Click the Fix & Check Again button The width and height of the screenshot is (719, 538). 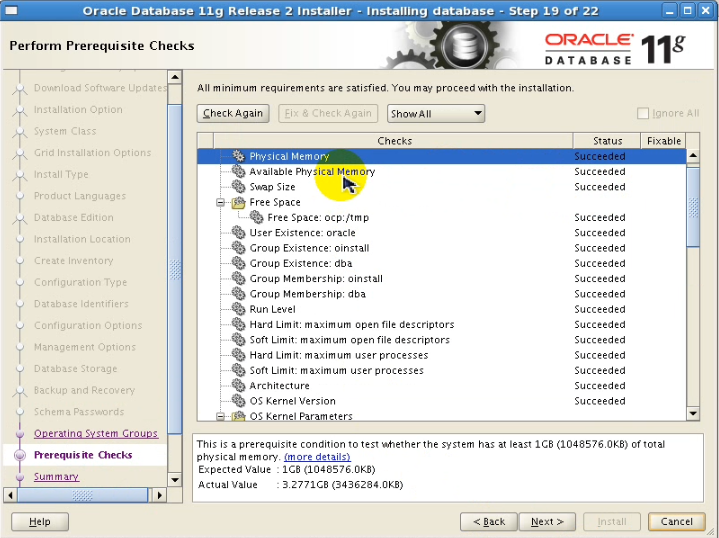point(328,113)
